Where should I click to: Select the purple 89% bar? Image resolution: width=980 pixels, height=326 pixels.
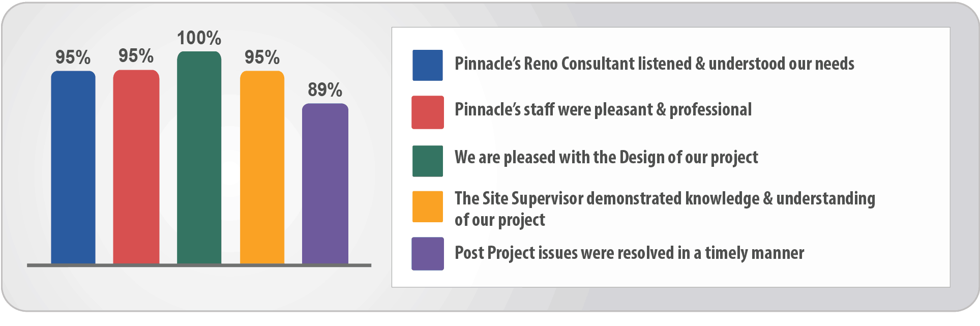325,184
